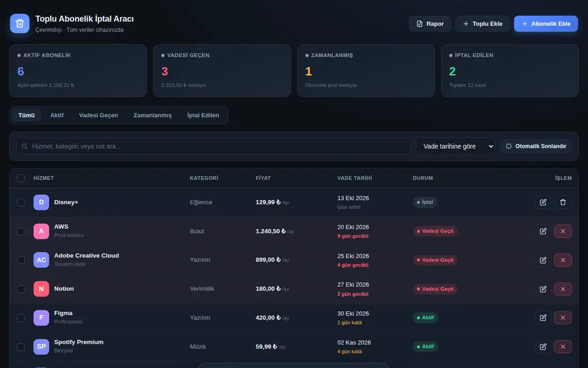Click the Toplu Ekle button
The width and height of the screenshot is (588, 368).
point(483,24)
